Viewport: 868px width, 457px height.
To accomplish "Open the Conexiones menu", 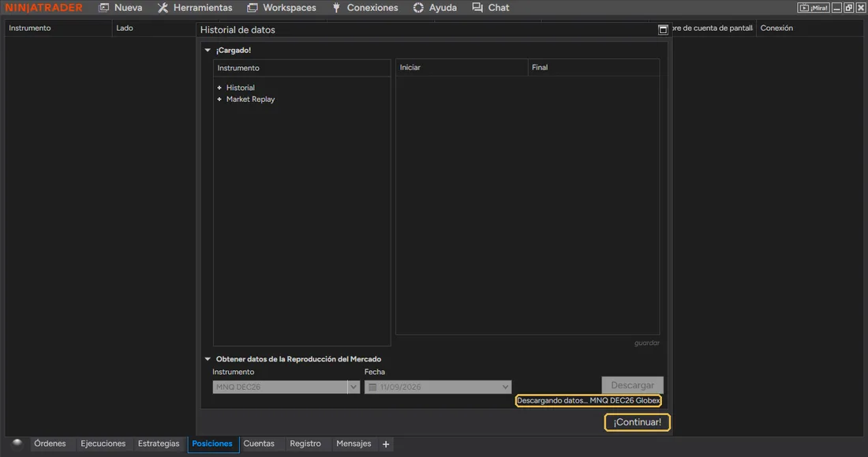I will (365, 8).
